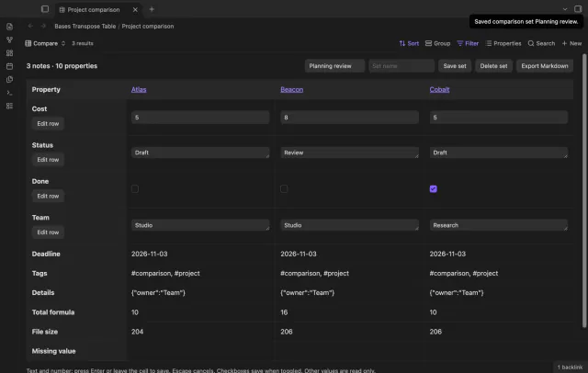Navigate back with the left arrow
Viewport: 588px width, 373px height.
pos(30,26)
